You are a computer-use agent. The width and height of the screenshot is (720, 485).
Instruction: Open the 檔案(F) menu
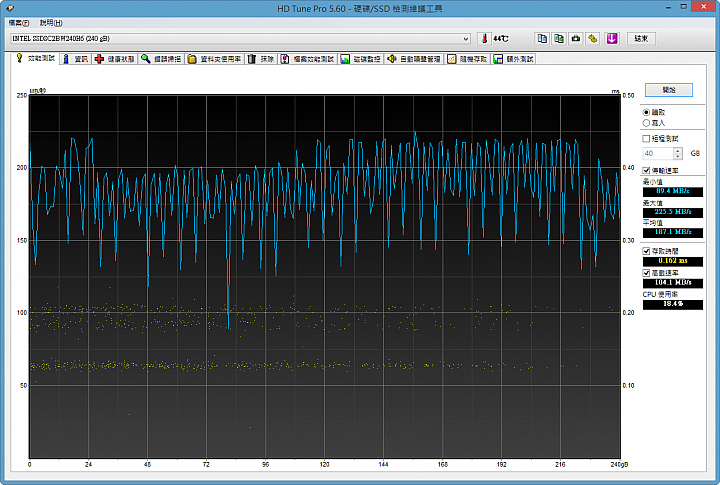(20, 22)
